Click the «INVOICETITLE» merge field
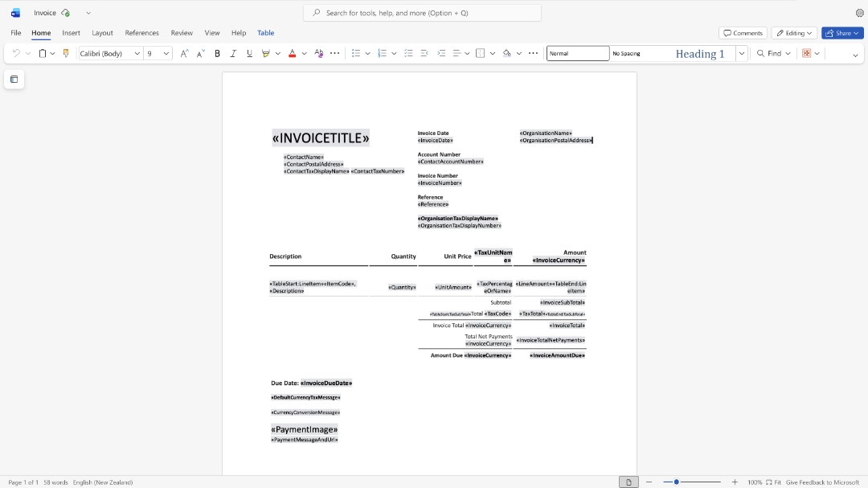868x488 pixels. (321, 138)
